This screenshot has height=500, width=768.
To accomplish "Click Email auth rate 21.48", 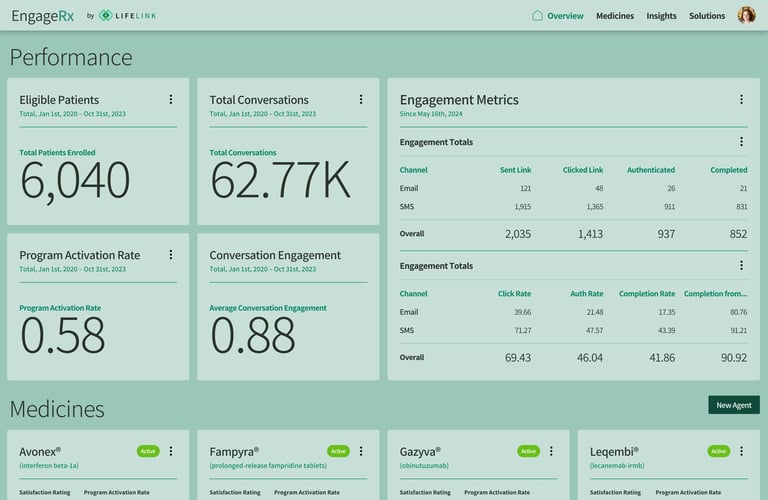I will click(595, 312).
